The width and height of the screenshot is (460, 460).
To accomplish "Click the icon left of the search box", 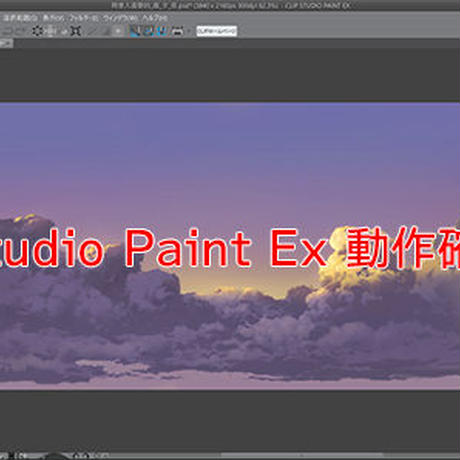I will 178,31.
